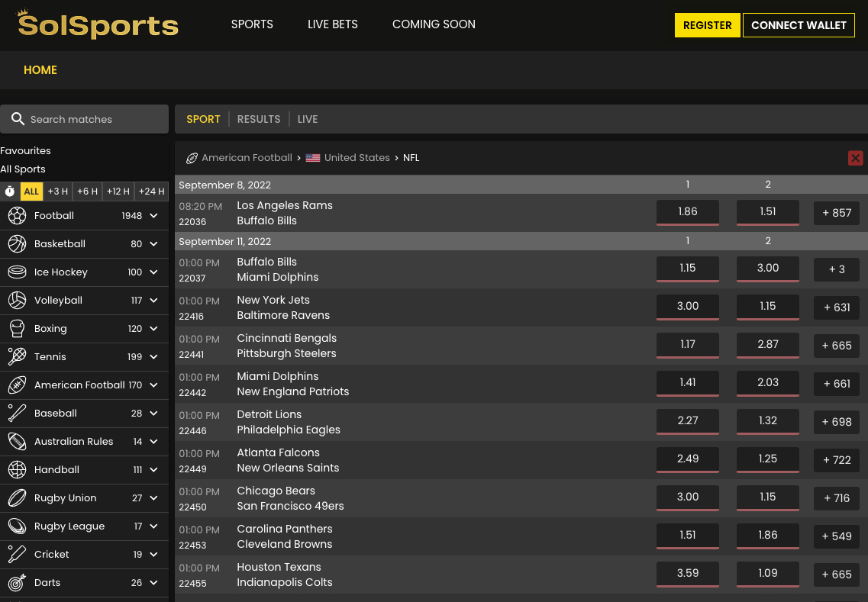Switch to the RESULTS tab
868x602 pixels.
coord(259,119)
